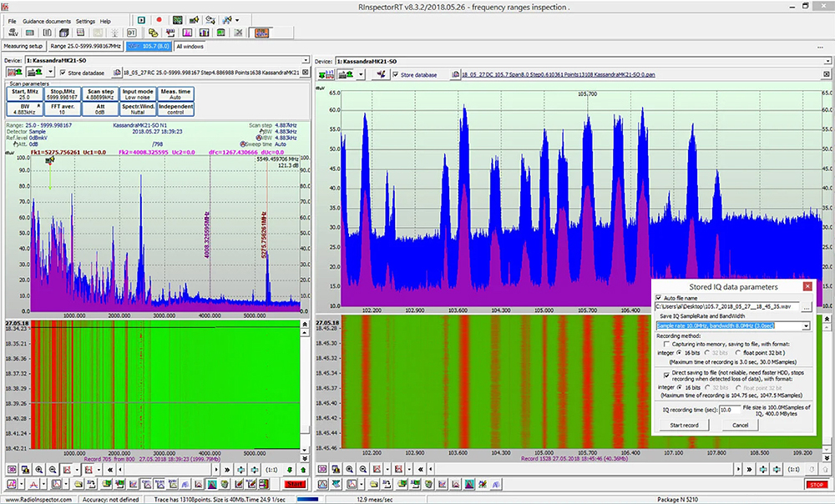Enable Capturing into memory checkbox
835x504 pixels.
coord(665,343)
